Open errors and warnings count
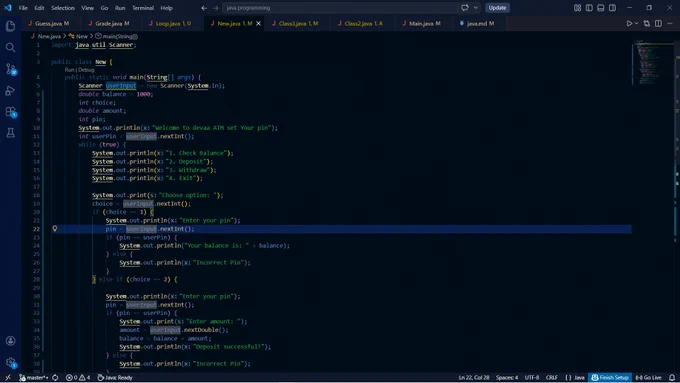Image resolution: width=680 pixels, height=383 pixels. pos(78,378)
